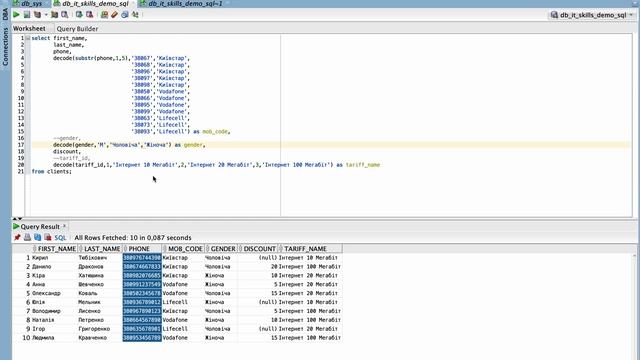Open the DBA side panel
Screen dimensions: 640x360
[x=5, y=15]
